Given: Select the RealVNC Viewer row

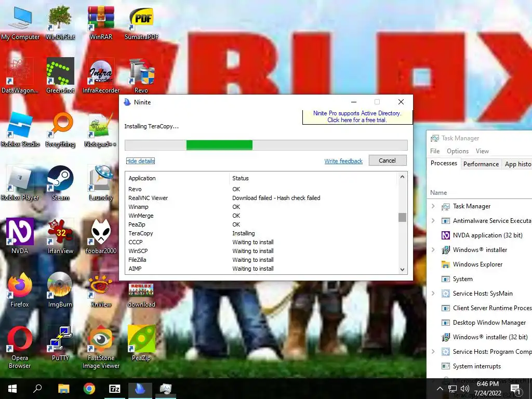Looking at the screenshot, I should [x=262, y=198].
